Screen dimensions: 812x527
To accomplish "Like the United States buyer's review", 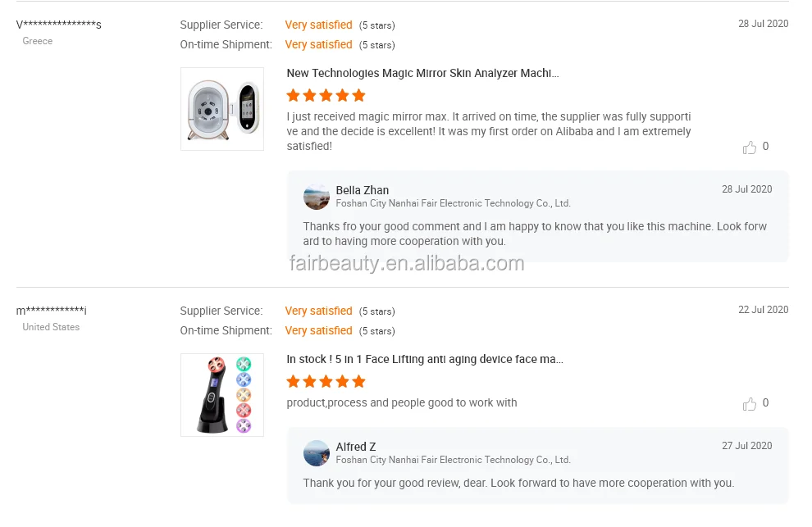I will (749, 404).
